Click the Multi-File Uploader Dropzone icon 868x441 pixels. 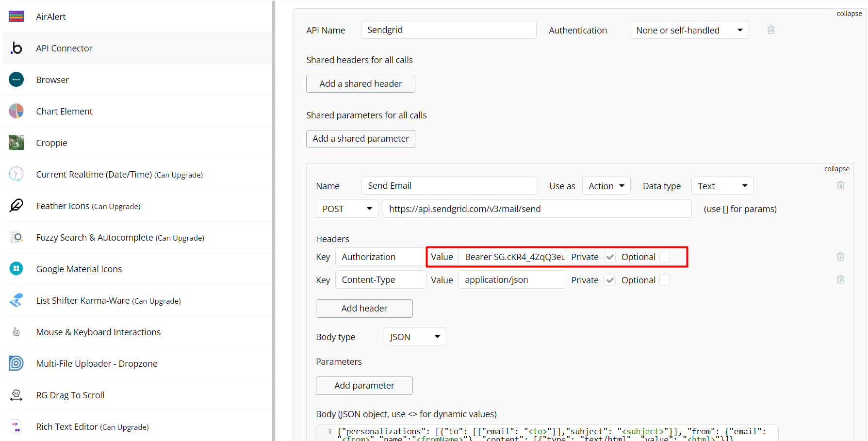(16, 363)
